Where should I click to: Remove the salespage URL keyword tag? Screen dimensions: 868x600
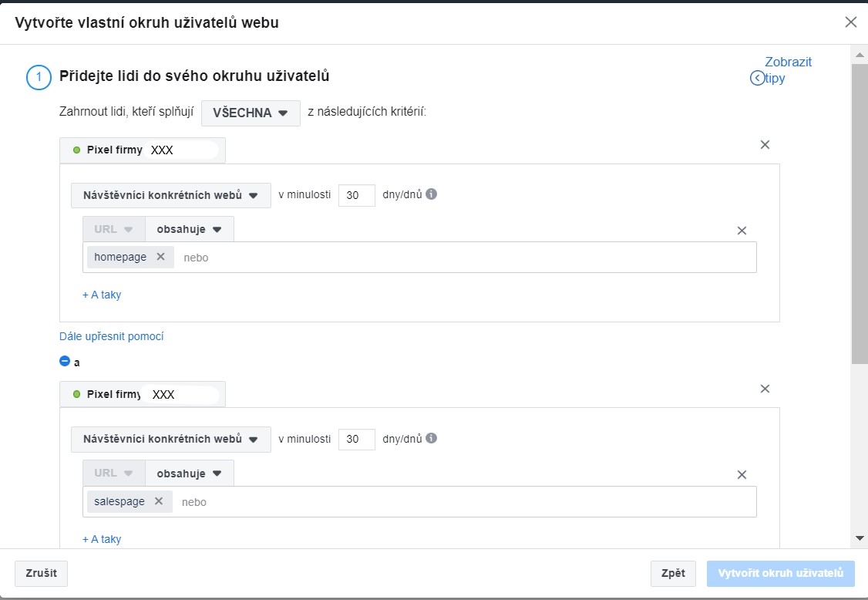tap(159, 501)
